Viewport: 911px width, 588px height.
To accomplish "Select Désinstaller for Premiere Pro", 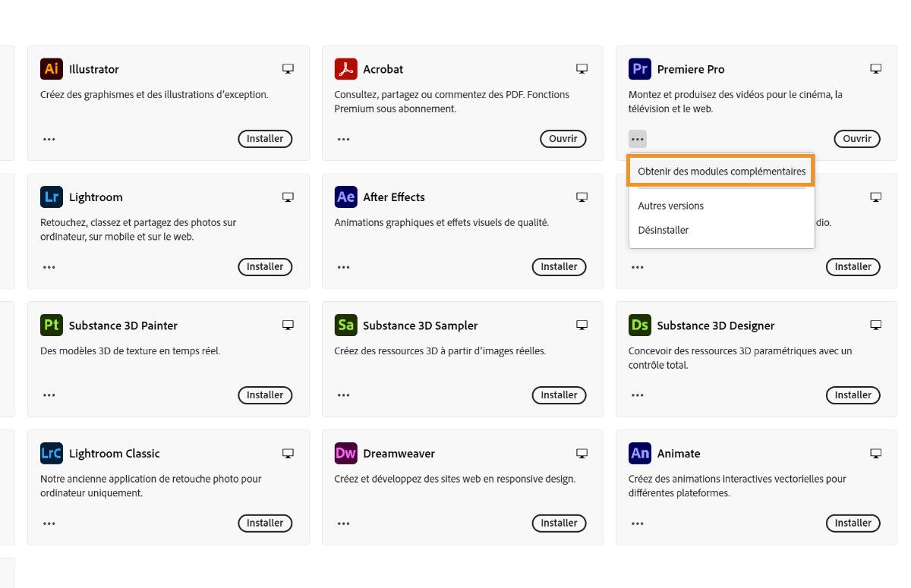I will pyautogui.click(x=663, y=230).
